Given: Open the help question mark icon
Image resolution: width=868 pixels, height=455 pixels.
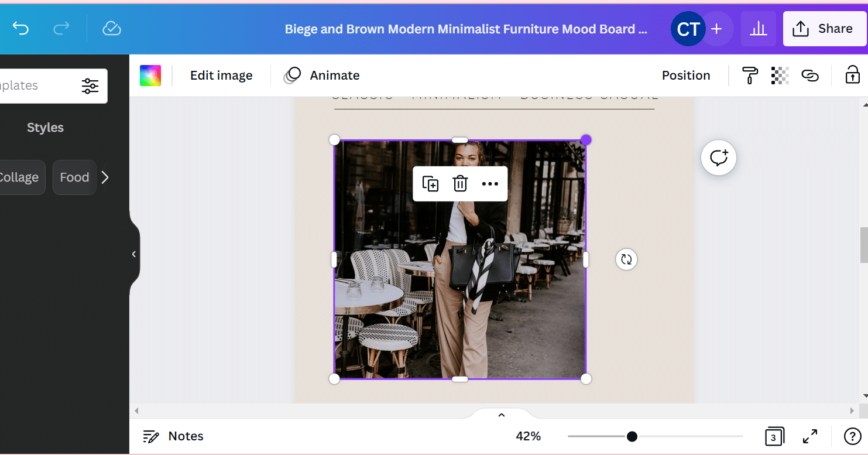Looking at the screenshot, I should coord(852,436).
